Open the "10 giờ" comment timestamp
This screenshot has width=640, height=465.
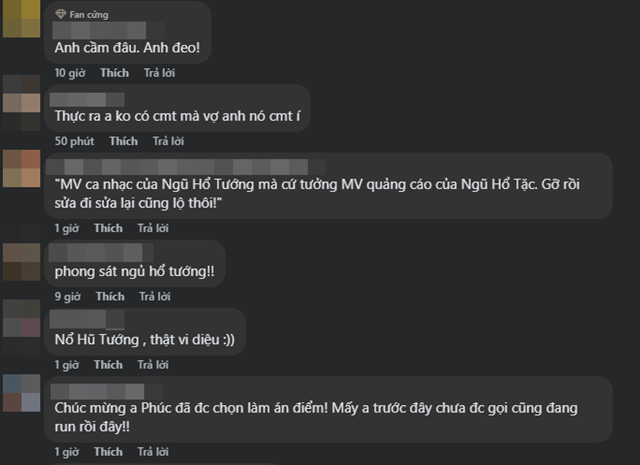[70, 73]
